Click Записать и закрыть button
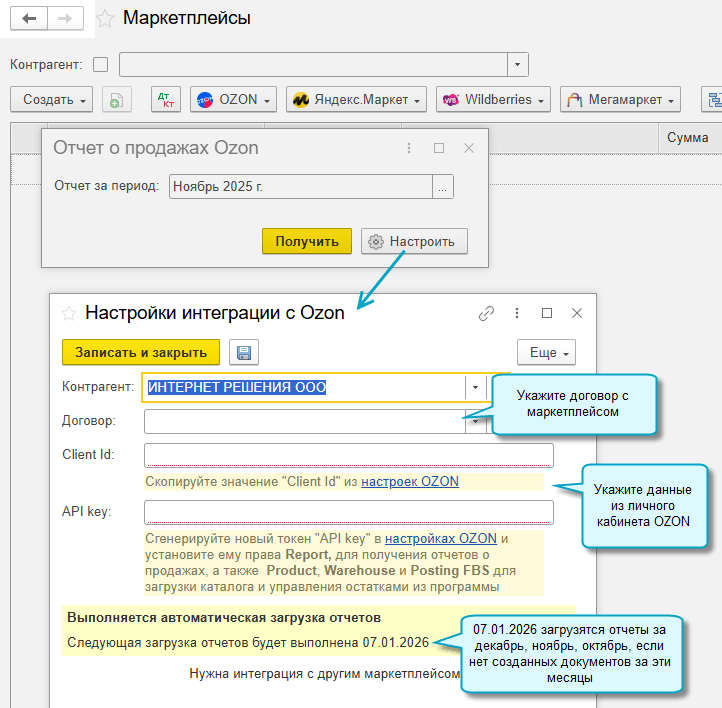The image size is (722, 708). click(141, 353)
